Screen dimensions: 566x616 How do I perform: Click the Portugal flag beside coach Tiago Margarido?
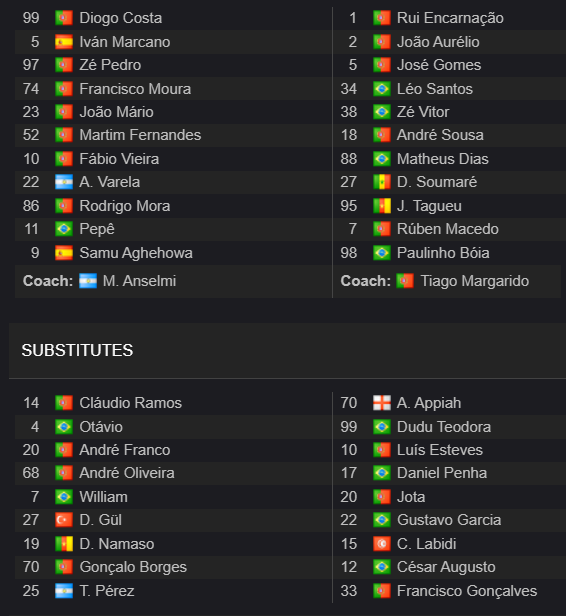coord(405,281)
